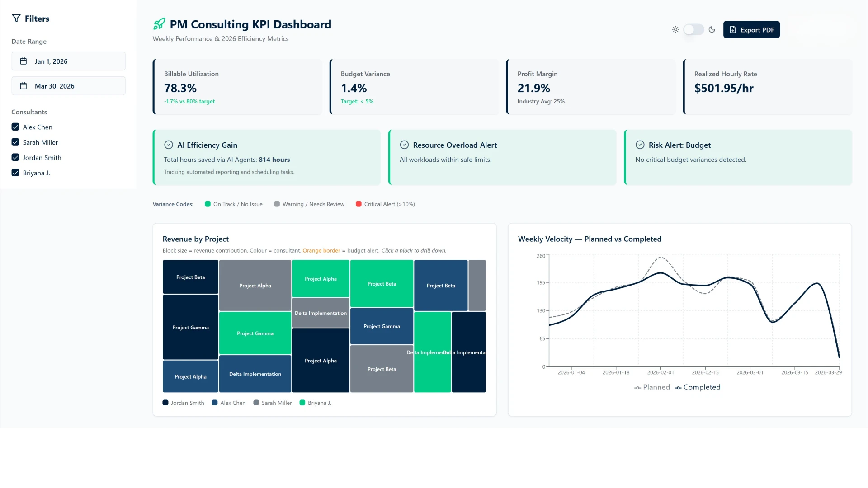Click the rocket logo icon
This screenshot has height=488, width=868.
point(159,24)
